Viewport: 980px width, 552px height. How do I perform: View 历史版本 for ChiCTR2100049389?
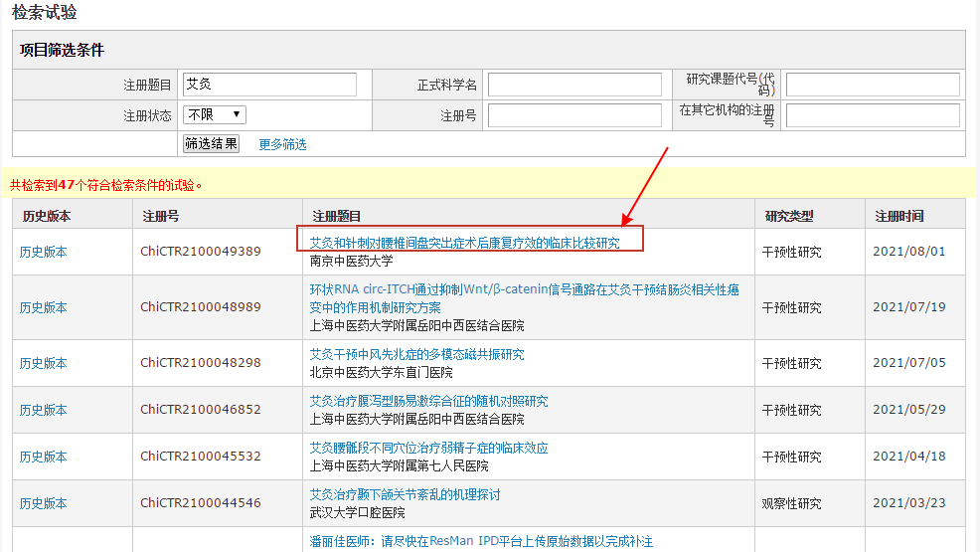point(44,253)
